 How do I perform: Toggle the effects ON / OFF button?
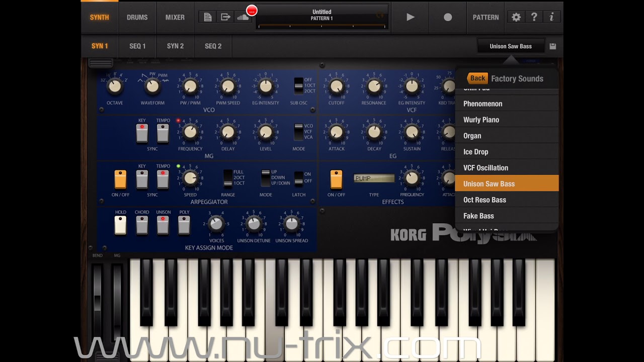(336, 179)
